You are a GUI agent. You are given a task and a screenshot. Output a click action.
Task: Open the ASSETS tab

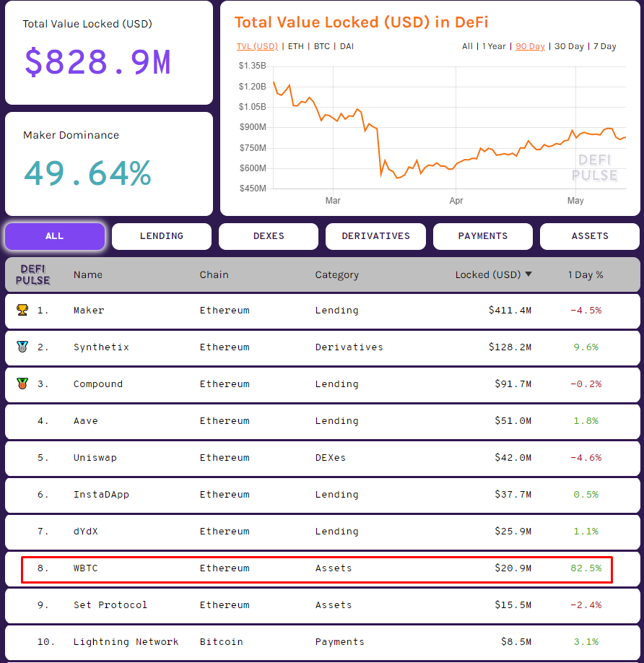tap(589, 236)
